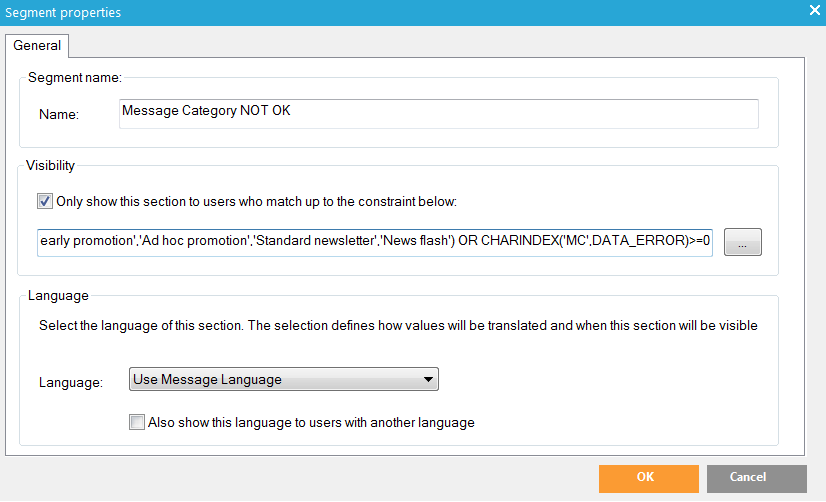Select the 'Segment name:' group heading
The width and height of the screenshot is (826, 502).
click(x=75, y=78)
